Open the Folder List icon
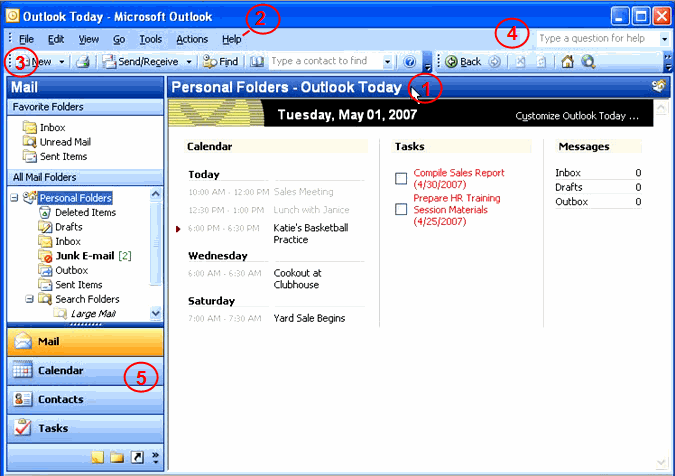This screenshot has height=476, width=675. tap(116, 457)
